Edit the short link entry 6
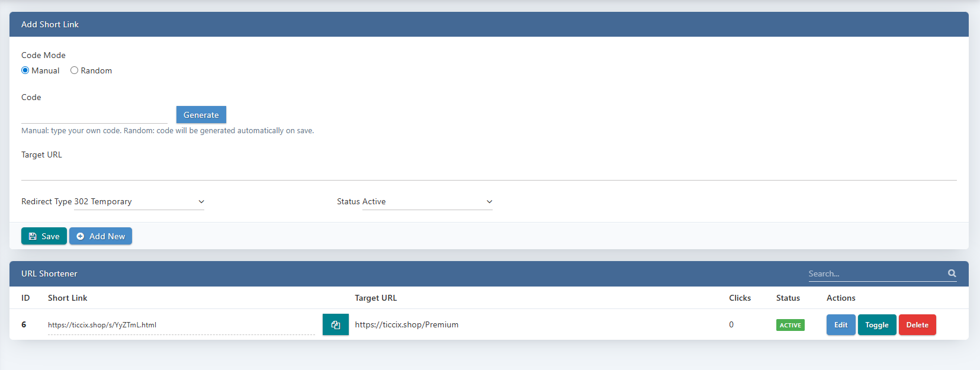The width and height of the screenshot is (980, 370). point(840,325)
